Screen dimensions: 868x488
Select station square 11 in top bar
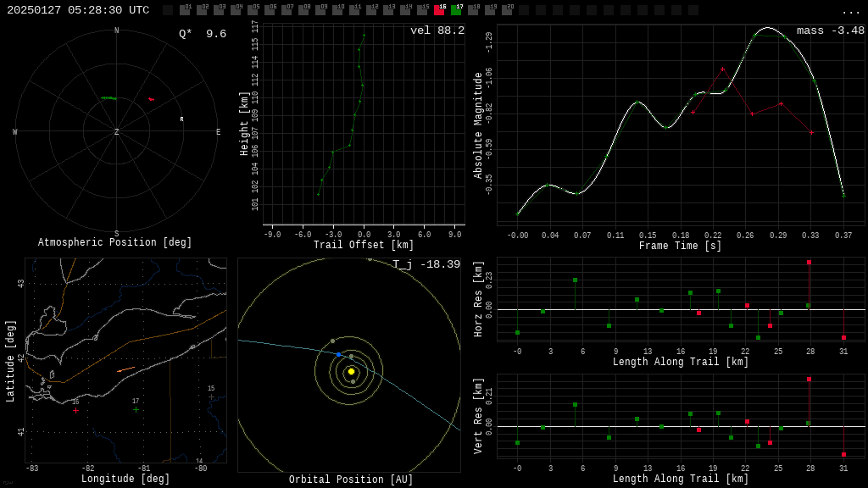pyautogui.click(x=354, y=10)
